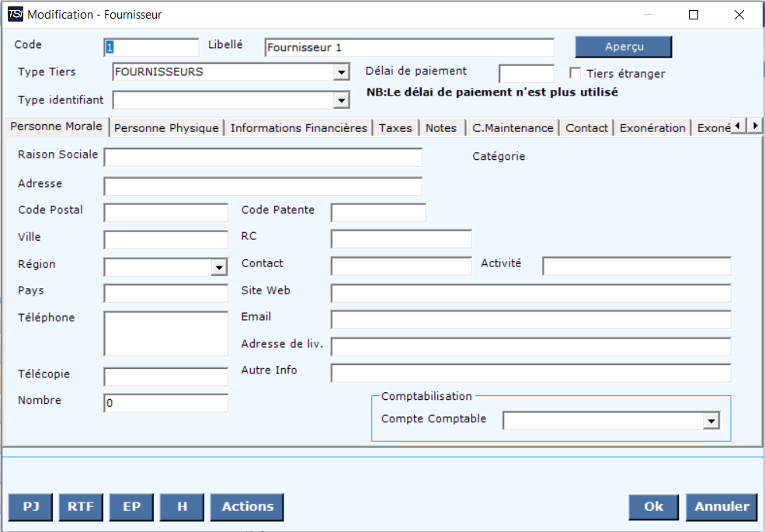Image resolution: width=765 pixels, height=532 pixels.
Task: Click the Aperçu button
Action: pos(624,47)
